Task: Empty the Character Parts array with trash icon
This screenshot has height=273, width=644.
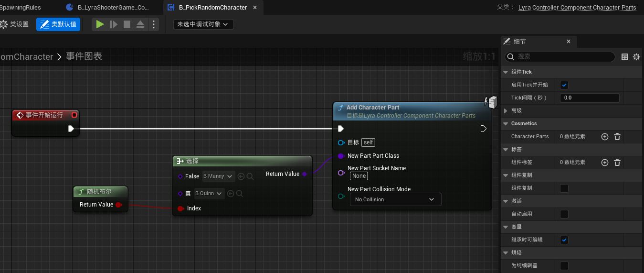Action: point(617,137)
